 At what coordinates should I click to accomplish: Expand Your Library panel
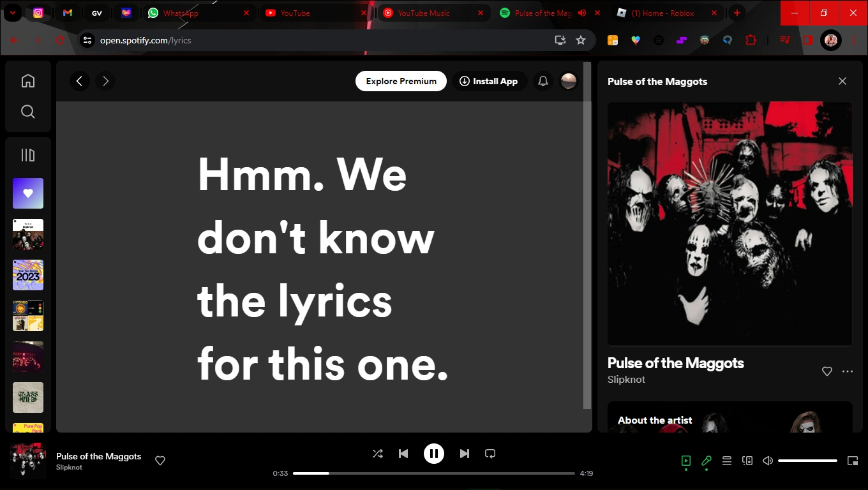coord(28,154)
